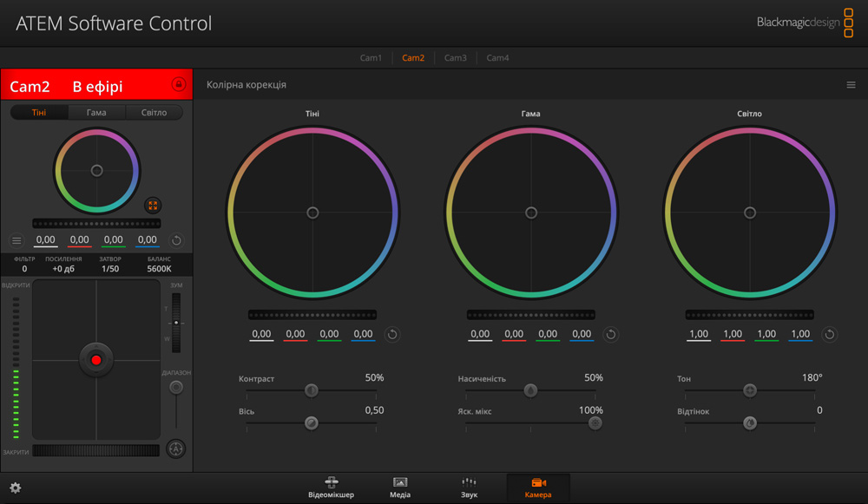The height and width of the screenshot is (504, 868).
Task: Open the Відеомікшер page
Action: tap(331, 488)
